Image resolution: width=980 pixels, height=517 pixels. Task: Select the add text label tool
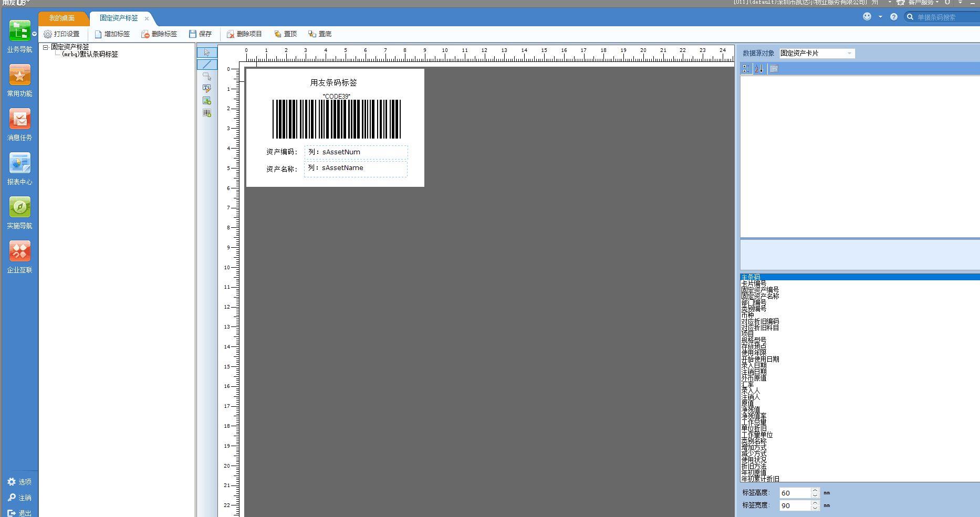pos(207,89)
